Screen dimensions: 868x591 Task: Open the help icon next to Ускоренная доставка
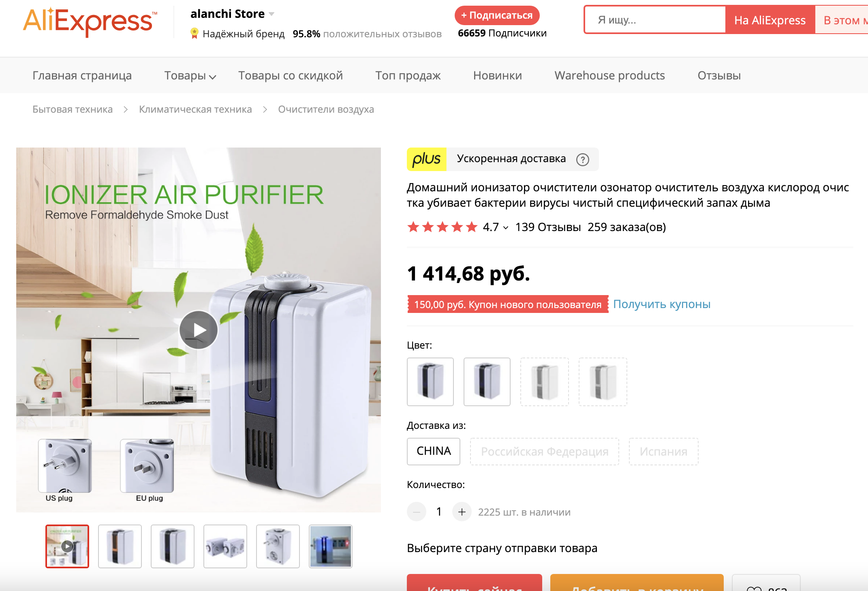pyautogui.click(x=583, y=160)
